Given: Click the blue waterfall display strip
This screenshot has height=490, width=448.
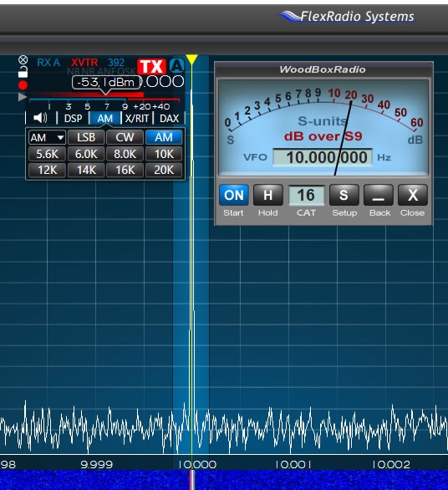Looking at the screenshot, I should pos(224,480).
